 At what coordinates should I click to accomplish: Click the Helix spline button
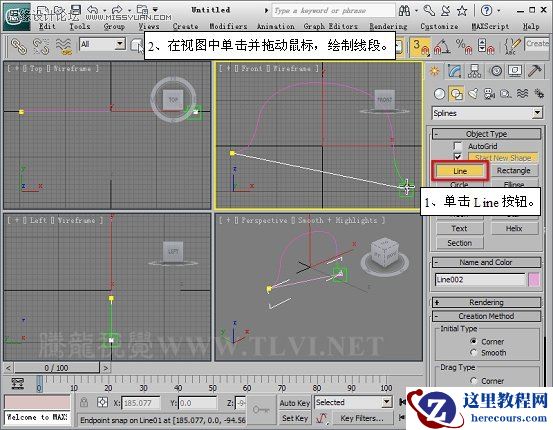[x=514, y=229]
